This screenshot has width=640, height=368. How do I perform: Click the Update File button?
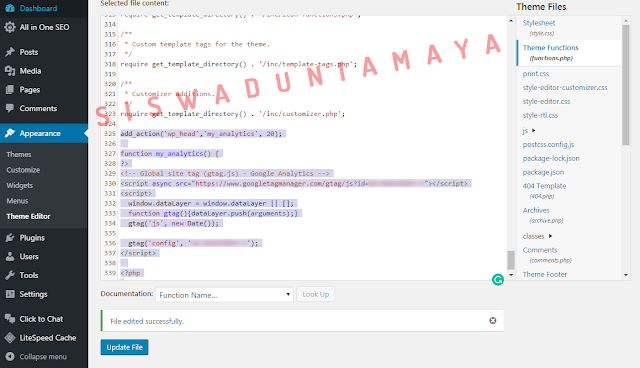pos(124,347)
